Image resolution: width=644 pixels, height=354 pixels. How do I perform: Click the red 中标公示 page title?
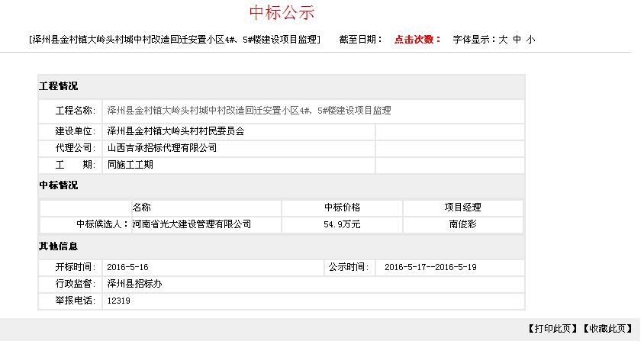[x=282, y=12]
